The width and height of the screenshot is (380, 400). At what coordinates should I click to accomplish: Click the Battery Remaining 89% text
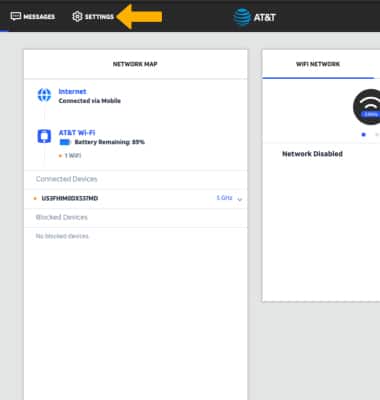coord(109,142)
